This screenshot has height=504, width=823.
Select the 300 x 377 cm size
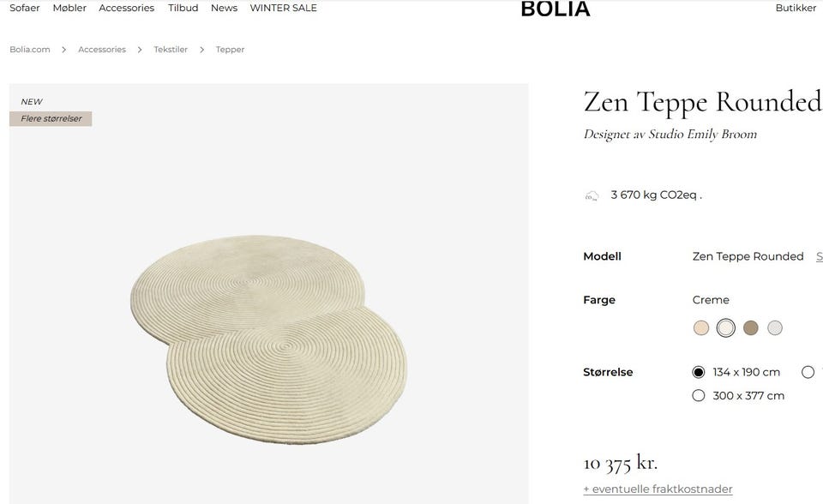point(698,395)
